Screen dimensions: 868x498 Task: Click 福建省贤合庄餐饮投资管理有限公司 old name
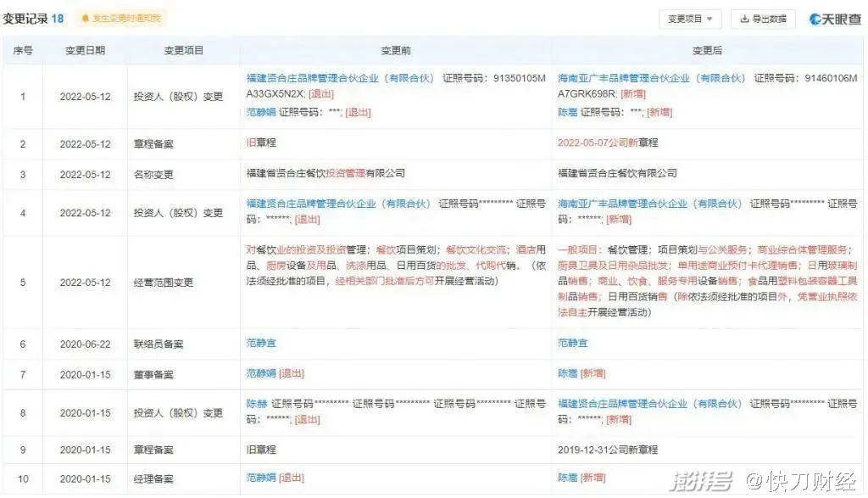[x=325, y=173]
